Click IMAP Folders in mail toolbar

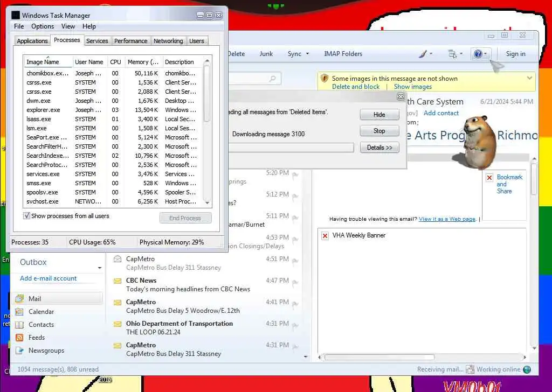(343, 54)
